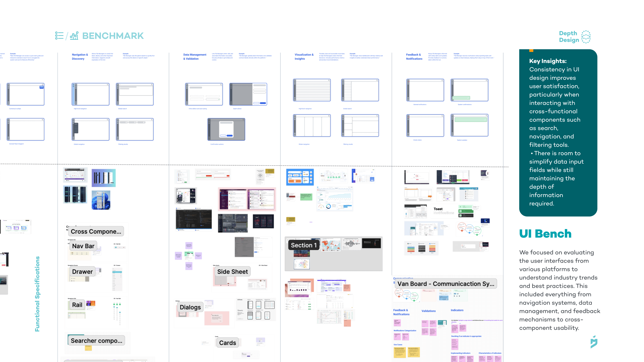Click the UI Bench title

click(545, 234)
